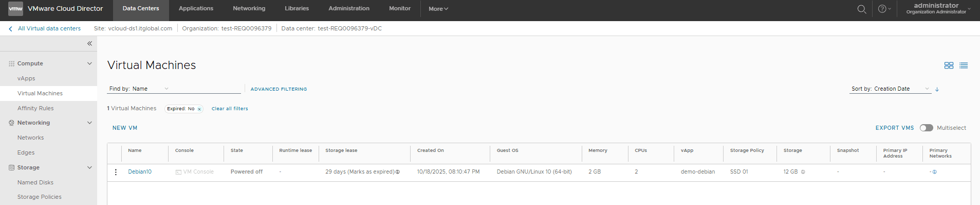Show storage lease info icon
This screenshot has height=205, width=980.
398,172
